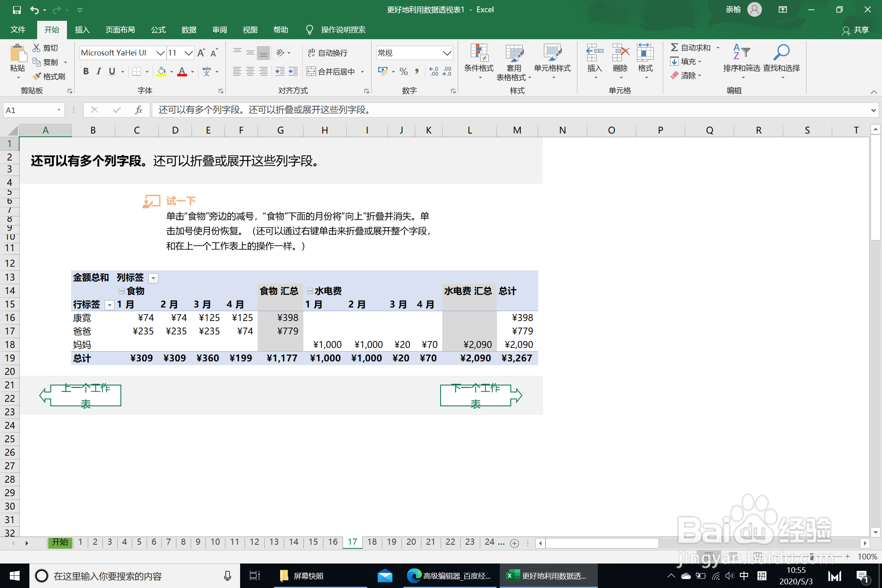Screen dimensions: 882x588
Task: Click the Borders icon
Action: (136, 71)
